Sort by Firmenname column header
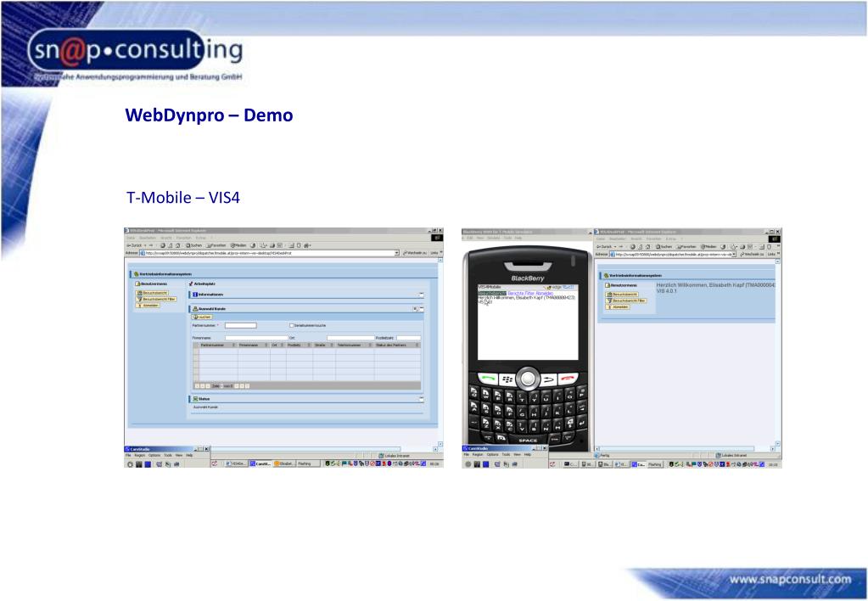The image size is (868, 601). click(x=254, y=345)
